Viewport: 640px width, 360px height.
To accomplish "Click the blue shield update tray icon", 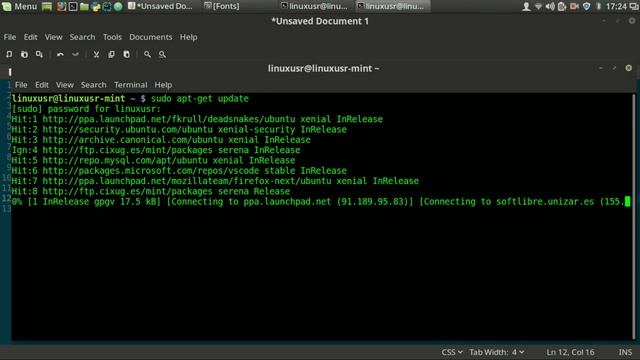I will [x=587, y=6].
